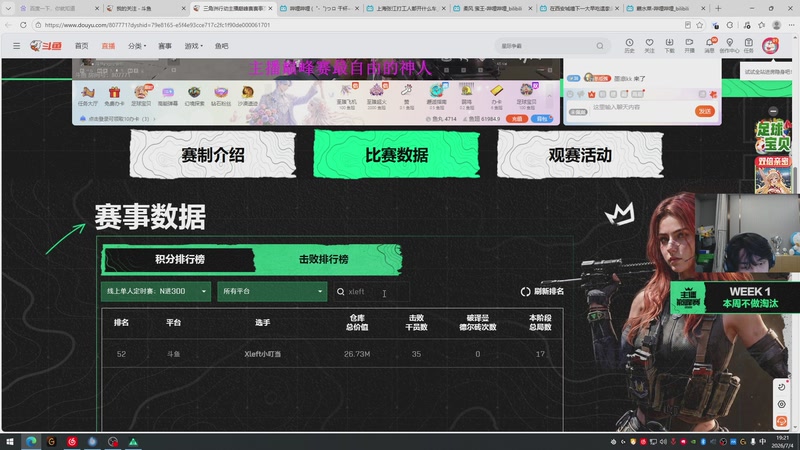Expand the 分类 category menu
The width and height of the screenshot is (800, 450).
[137, 46]
